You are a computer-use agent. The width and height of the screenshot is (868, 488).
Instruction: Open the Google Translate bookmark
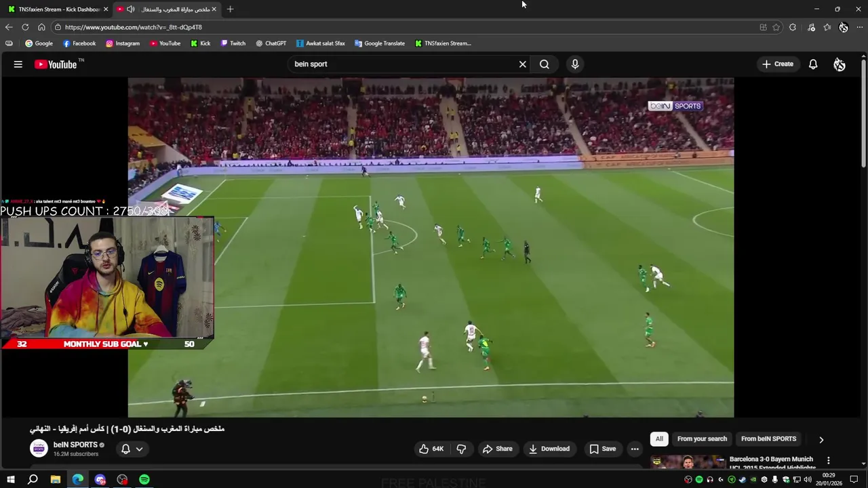pyautogui.click(x=380, y=43)
